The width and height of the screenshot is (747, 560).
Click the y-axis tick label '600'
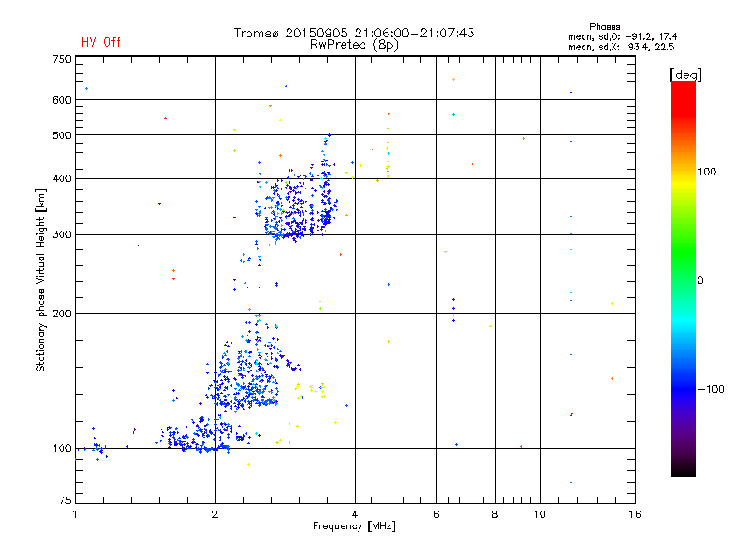tap(62, 100)
